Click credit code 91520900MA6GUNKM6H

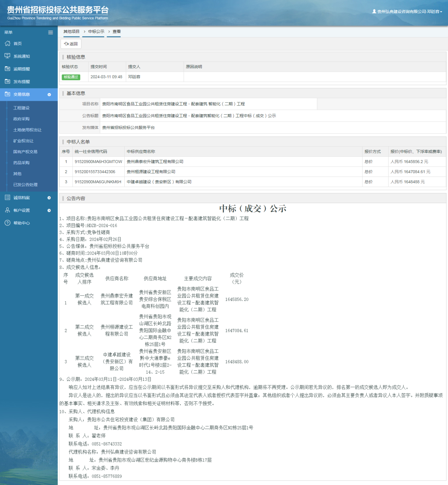(x=98, y=182)
